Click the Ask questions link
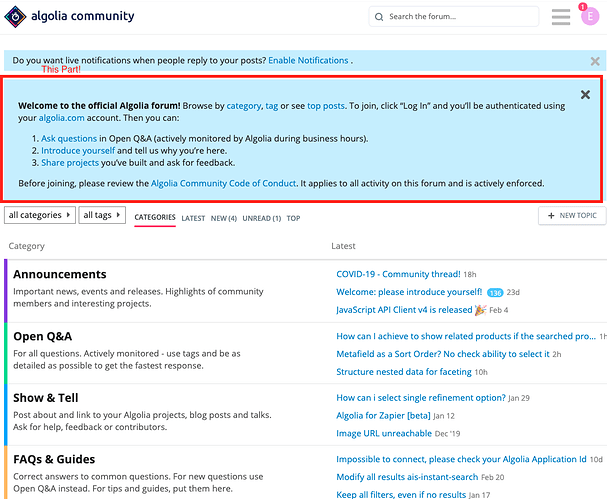 69,139
